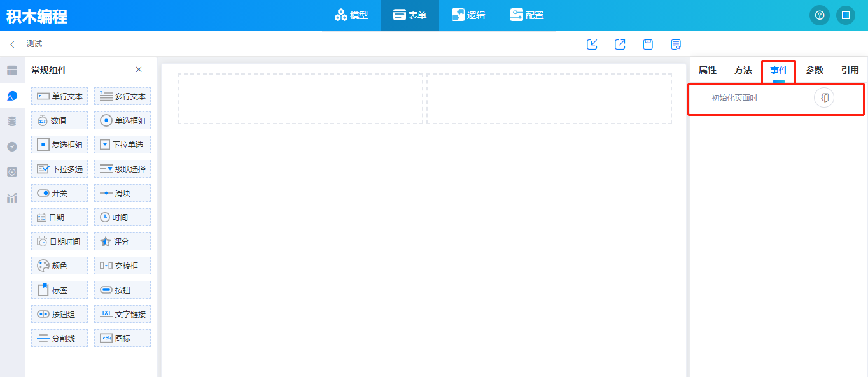The image size is (868, 377).
Task: Go back using the arrow beside 测试
Action: (12, 45)
